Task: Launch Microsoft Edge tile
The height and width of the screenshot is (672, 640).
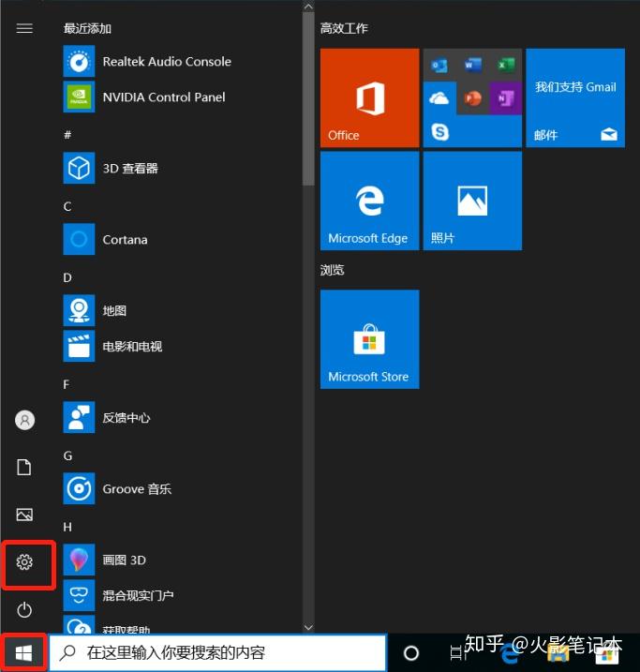Action: coord(370,201)
